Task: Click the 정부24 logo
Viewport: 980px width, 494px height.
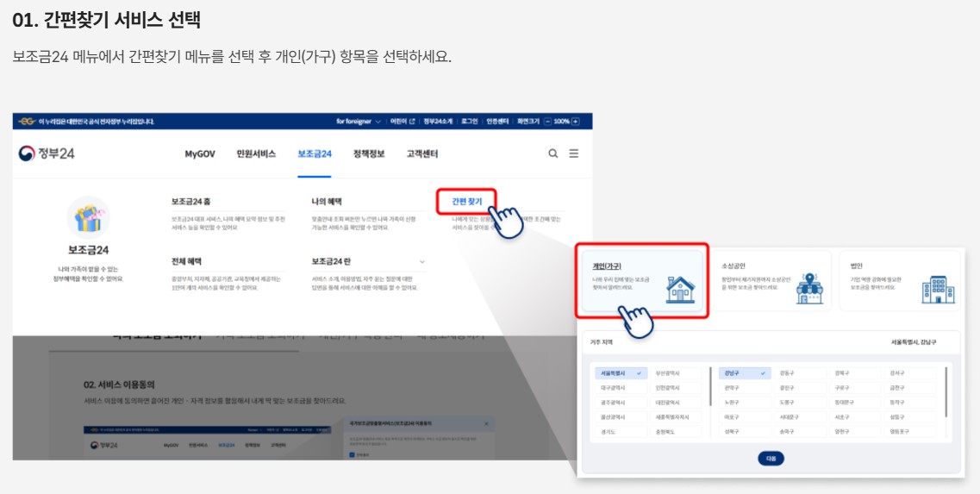Action: pyautogui.click(x=47, y=153)
